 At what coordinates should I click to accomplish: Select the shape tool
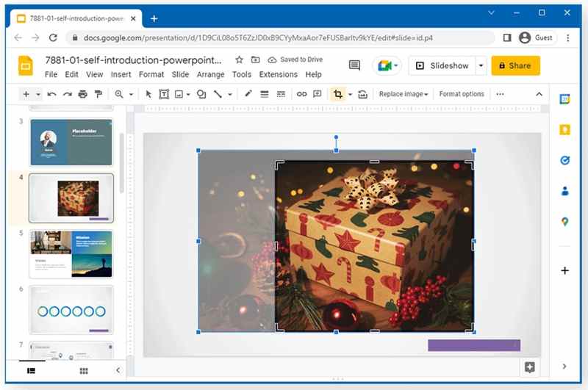click(x=201, y=94)
